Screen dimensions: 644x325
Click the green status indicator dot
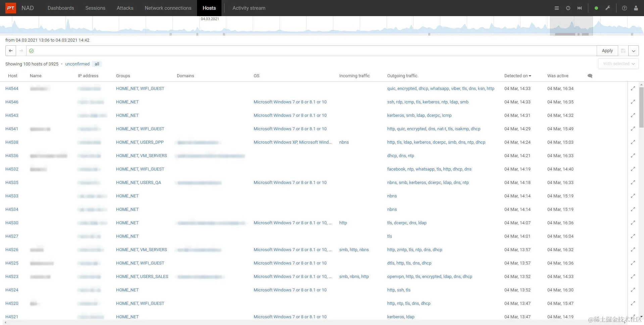point(596,8)
